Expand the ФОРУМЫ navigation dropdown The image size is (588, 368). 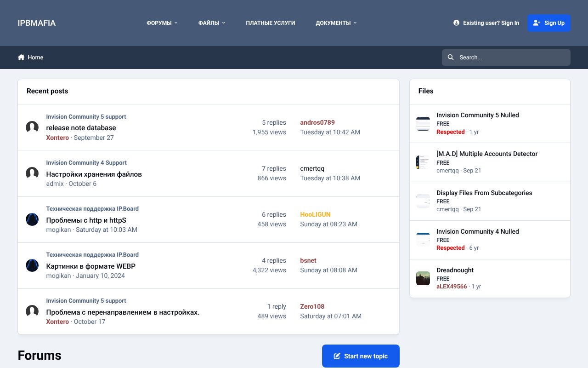click(162, 23)
